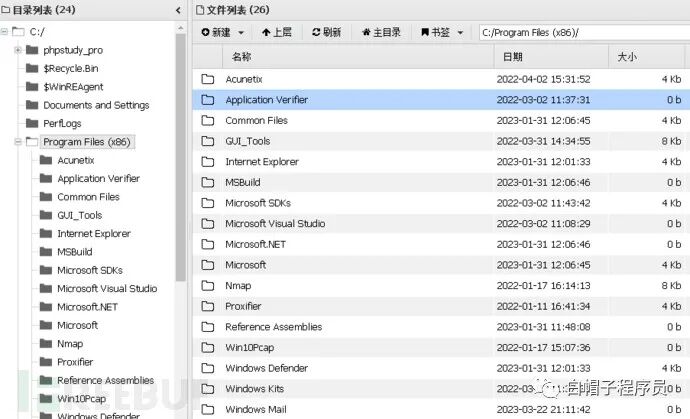Select Acunetix in the directory tree

pos(76,160)
